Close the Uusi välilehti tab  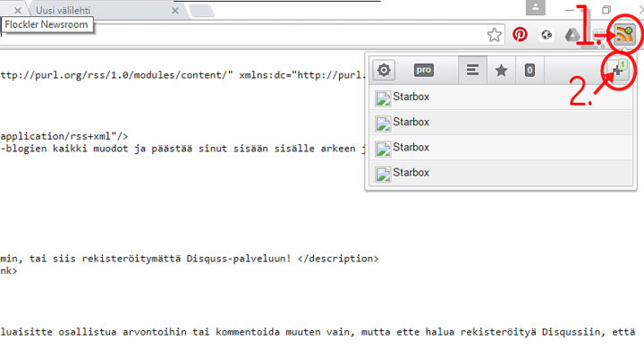pyautogui.click(x=175, y=11)
